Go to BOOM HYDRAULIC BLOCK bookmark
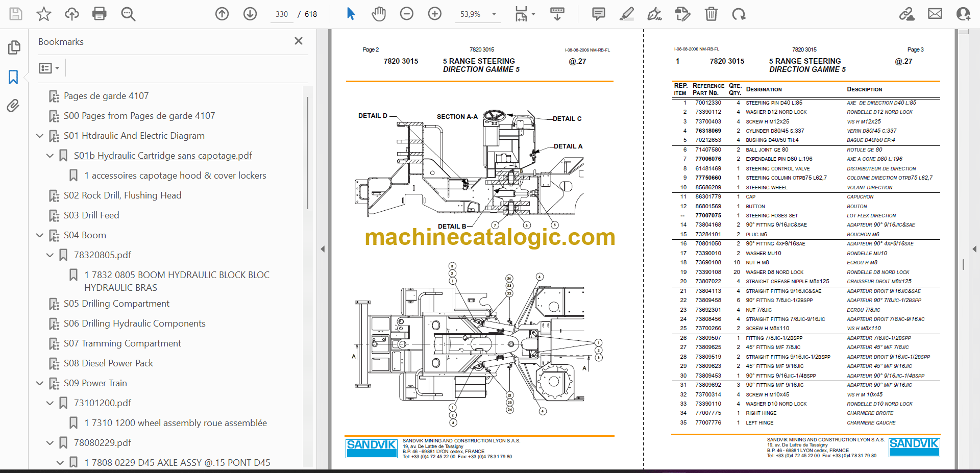Screen dimensions: 980x473 177,281
